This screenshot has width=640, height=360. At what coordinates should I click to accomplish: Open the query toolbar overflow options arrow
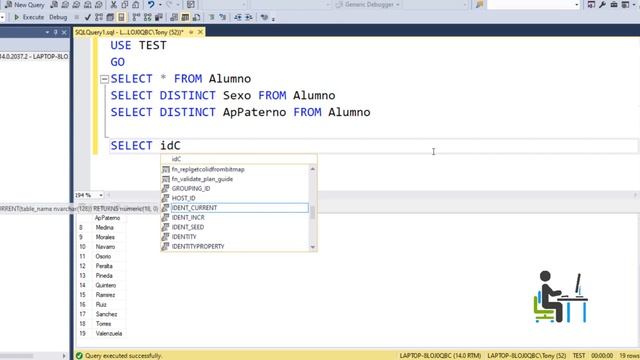(x=273, y=18)
